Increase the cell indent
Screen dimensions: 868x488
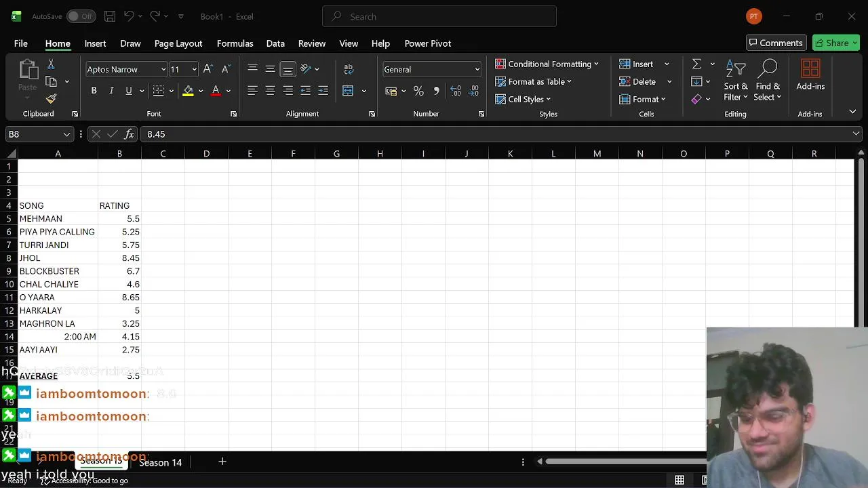tap(323, 91)
